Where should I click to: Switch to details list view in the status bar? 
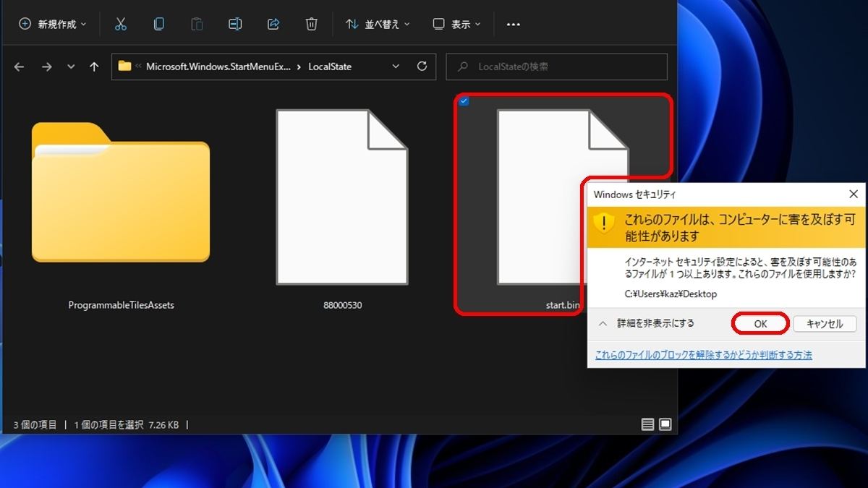pyautogui.click(x=647, y=424)
